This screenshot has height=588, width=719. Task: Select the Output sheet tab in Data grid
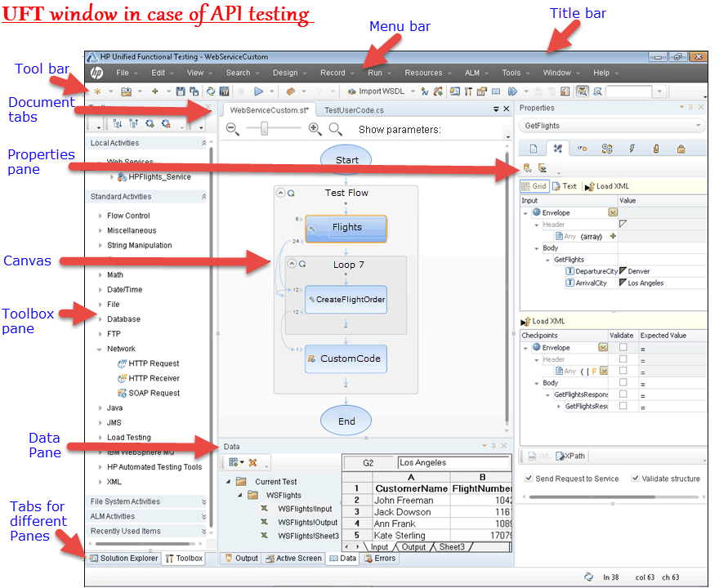[x=413, y=546]
